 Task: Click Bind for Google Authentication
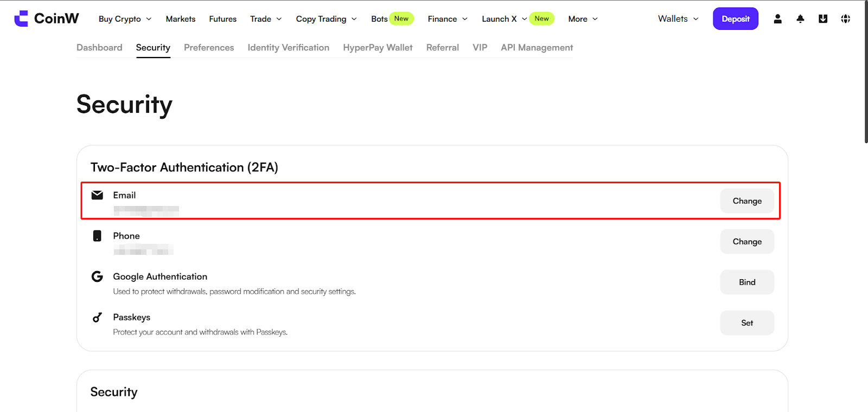747,282
